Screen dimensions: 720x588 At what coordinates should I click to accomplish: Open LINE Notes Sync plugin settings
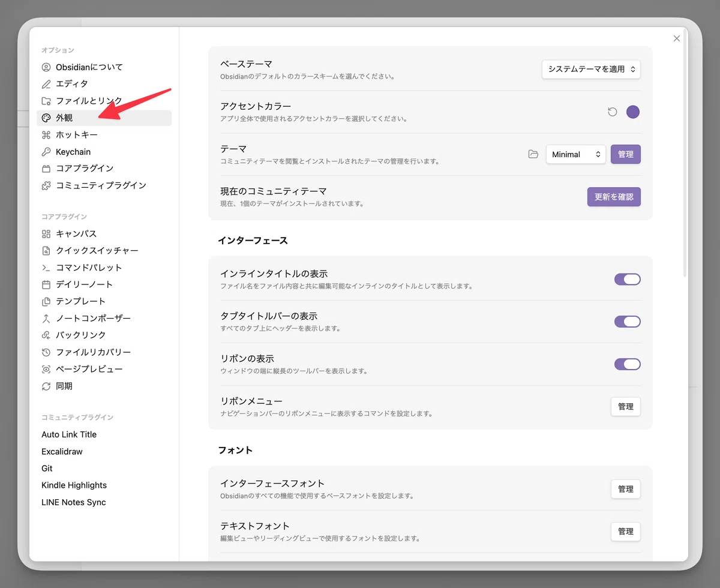(104, 502)
